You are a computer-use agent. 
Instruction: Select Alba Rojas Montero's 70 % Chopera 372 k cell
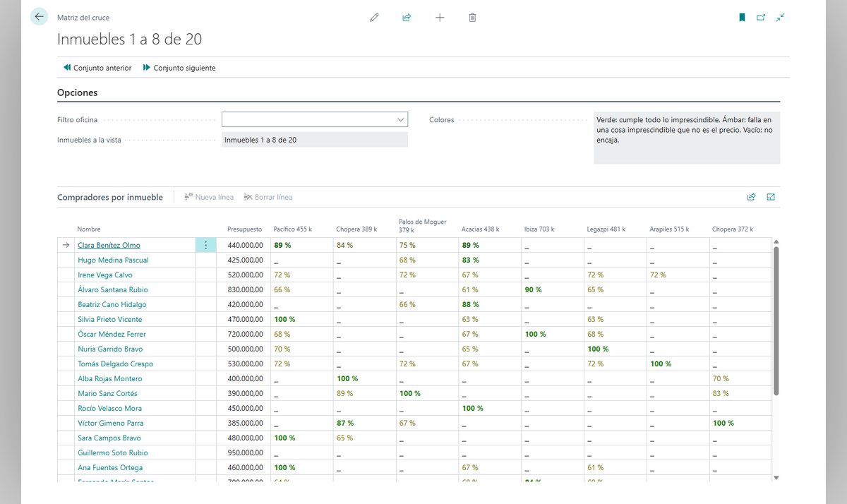tap(741, 378)
